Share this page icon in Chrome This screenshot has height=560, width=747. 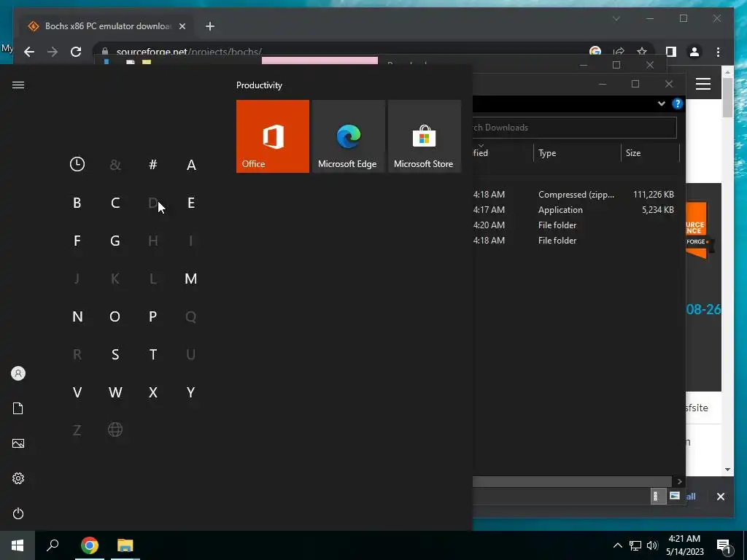click(x=619, y=52)
